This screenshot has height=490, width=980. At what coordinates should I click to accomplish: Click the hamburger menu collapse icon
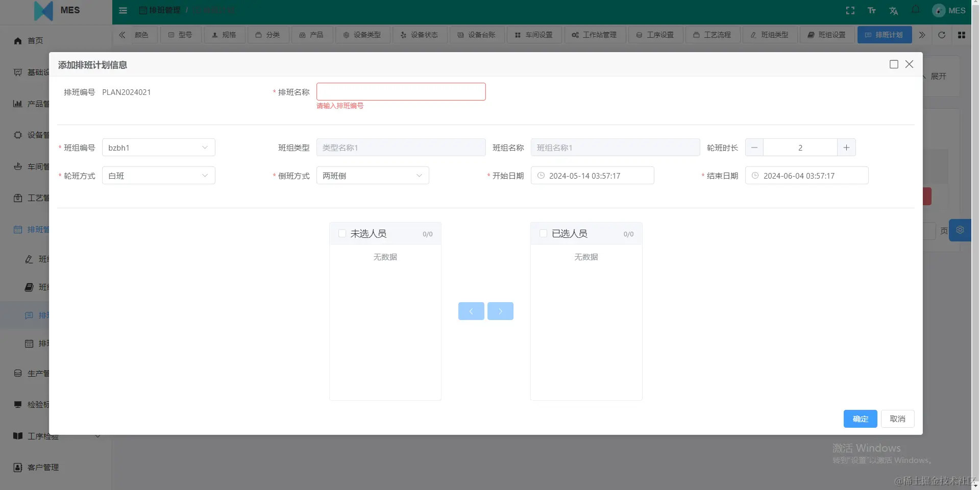coord(123,10)
